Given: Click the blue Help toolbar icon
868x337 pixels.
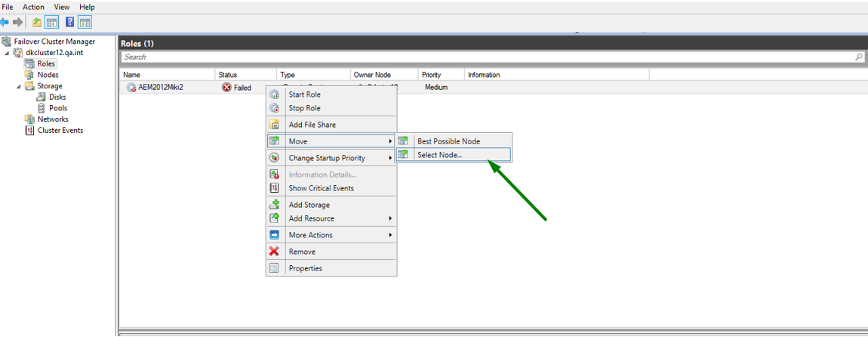Looking at the screenshot, I should click(69, 22).
